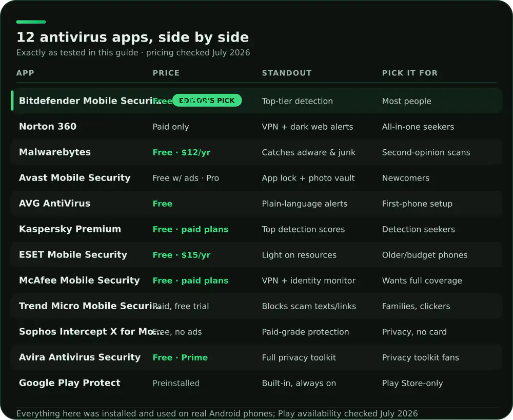Click 'Full privacy toolkit' cell
Viewport: 513px width, 420px height.
(x=299, y=357)
